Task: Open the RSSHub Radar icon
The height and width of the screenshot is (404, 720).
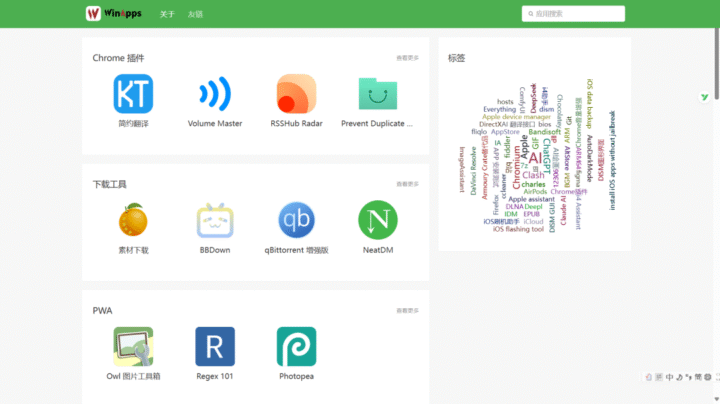Action: 296,94
